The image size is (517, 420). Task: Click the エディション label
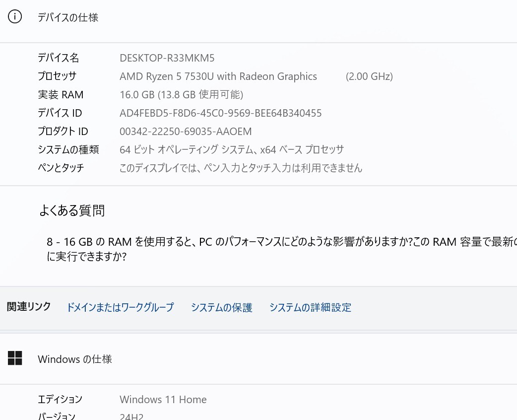click(60, 400)
